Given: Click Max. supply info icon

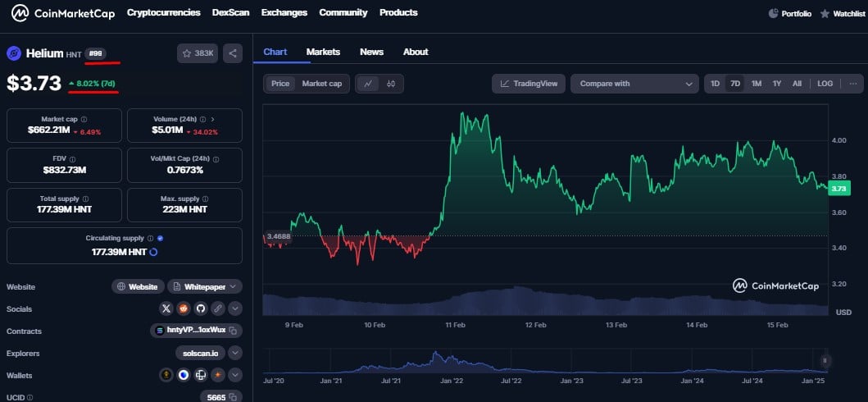Looking at the screenshot, I should (x=206, y=199).
